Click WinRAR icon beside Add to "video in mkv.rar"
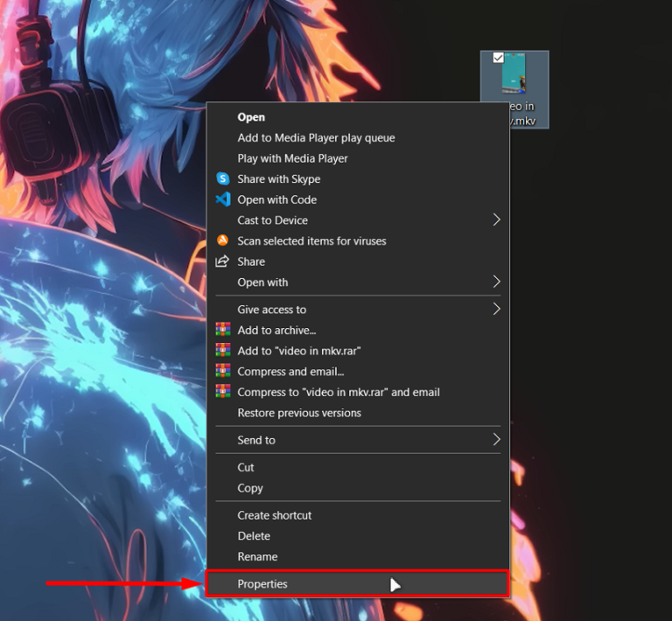The width and height of the screenshot is (672, 621). click(x=223, y=351)
